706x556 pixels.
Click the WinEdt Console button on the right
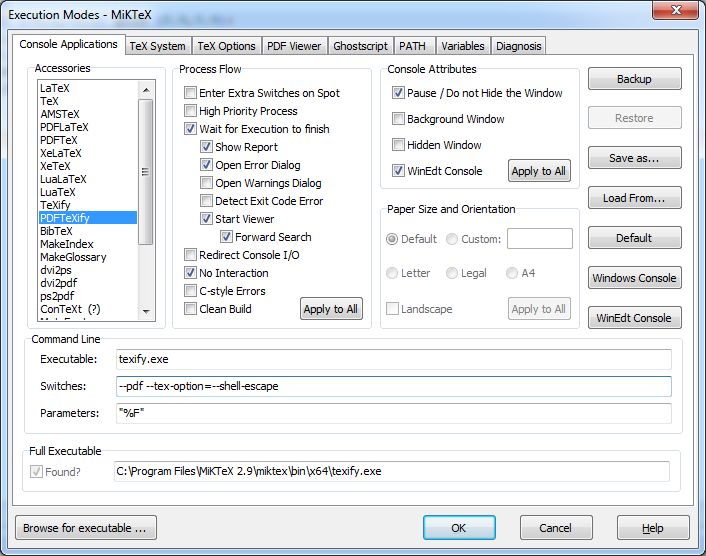click(x=634, y=318)
